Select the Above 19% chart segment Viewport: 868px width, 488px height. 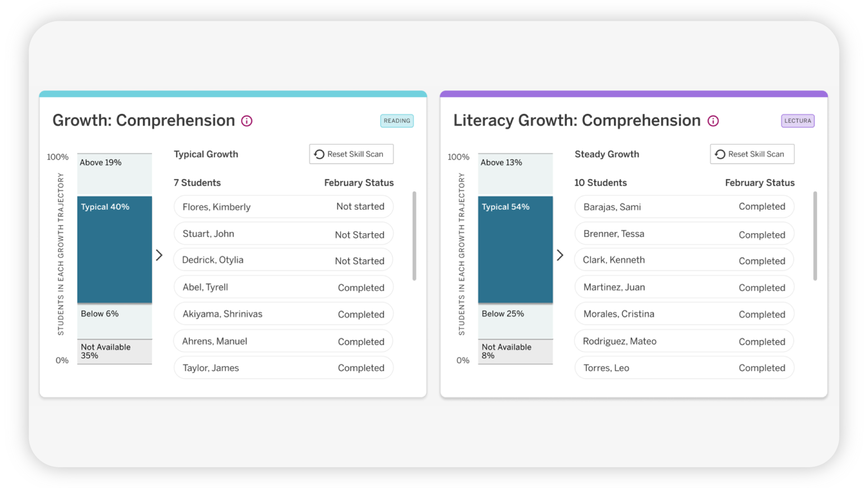114,174
